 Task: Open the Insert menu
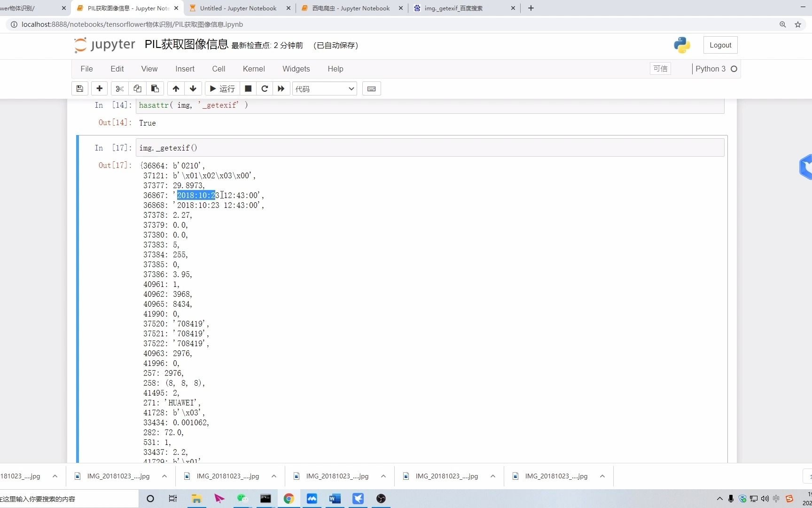[x=185, y=69]
